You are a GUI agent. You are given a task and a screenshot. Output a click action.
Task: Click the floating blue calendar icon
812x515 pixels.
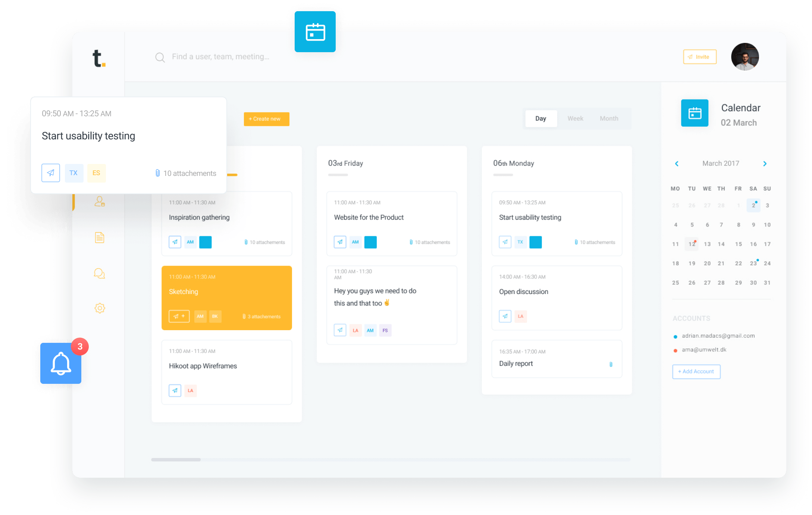pyautogui.click(x=315, y=32)
